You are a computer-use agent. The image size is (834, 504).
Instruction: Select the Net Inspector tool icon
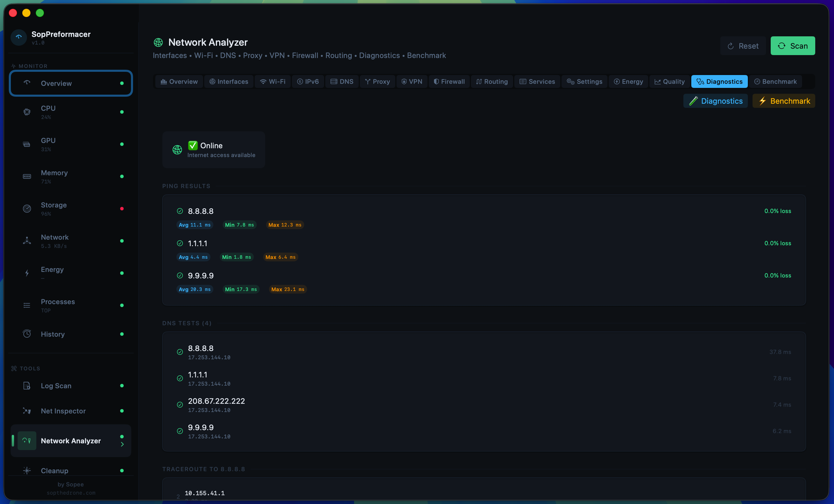pyautogui.click(x=27, y=411)
